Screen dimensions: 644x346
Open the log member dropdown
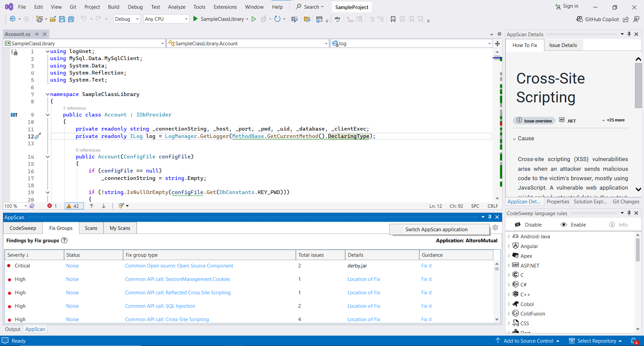(412, 43)
